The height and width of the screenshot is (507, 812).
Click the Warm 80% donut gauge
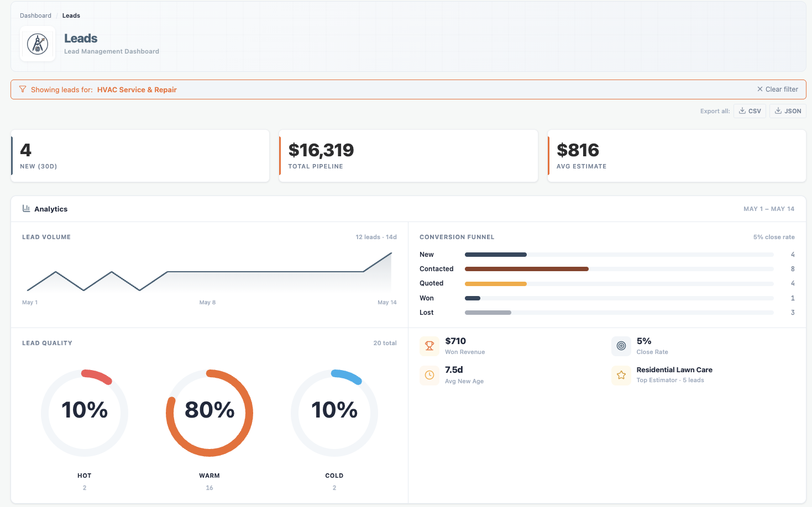pyautogui.click(x=209, y=413)
